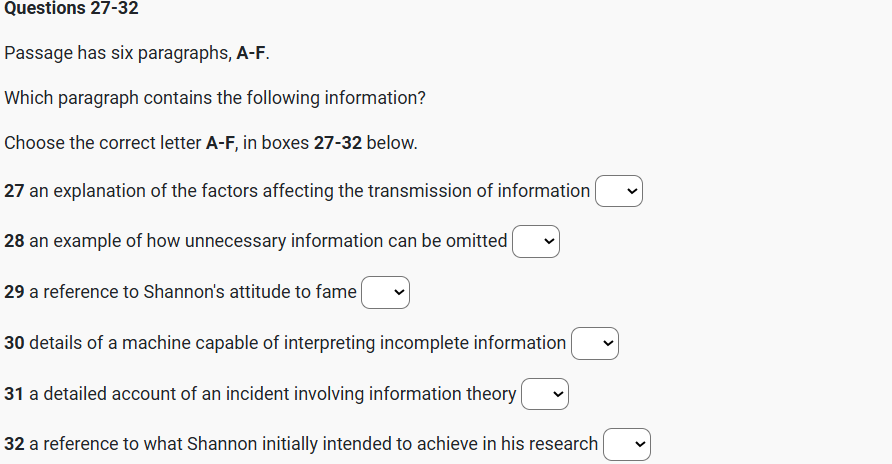Click the bold question number 32
892x464 pixels.
[14, 444]
